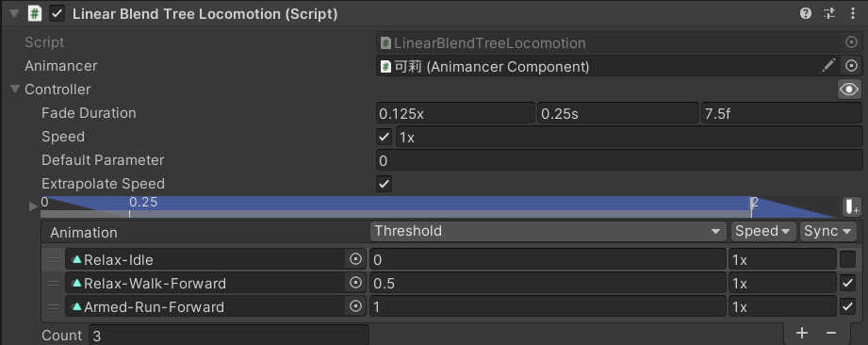
Task: Toggle Controller preview eye icon
Action: tap(849, 90)
